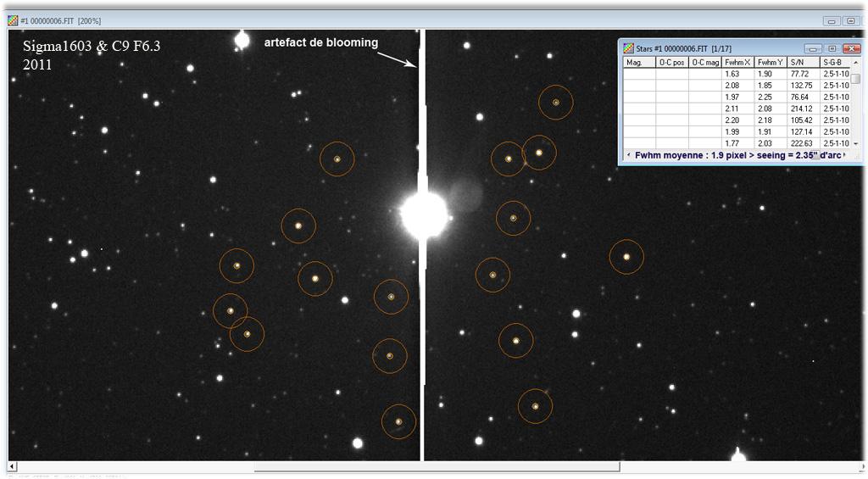Image resolution: width=868 pixels, height=479 pixels.
Task: Select the S/N cell 132.75
Action: 804,86
